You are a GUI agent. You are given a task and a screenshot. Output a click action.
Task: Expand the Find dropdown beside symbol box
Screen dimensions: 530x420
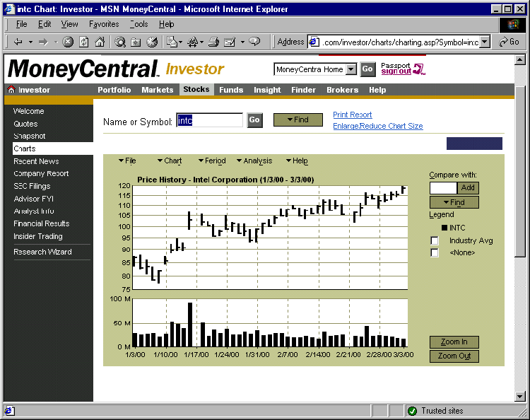298,119
